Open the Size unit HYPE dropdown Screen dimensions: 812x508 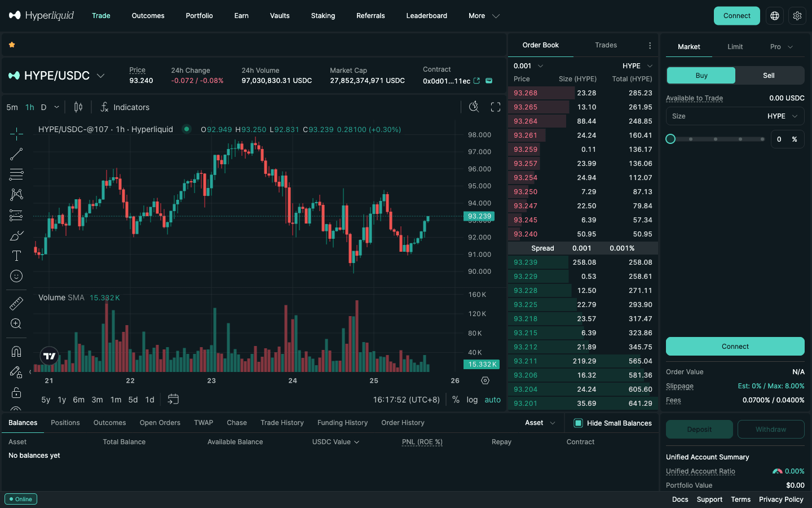(783, 116)
